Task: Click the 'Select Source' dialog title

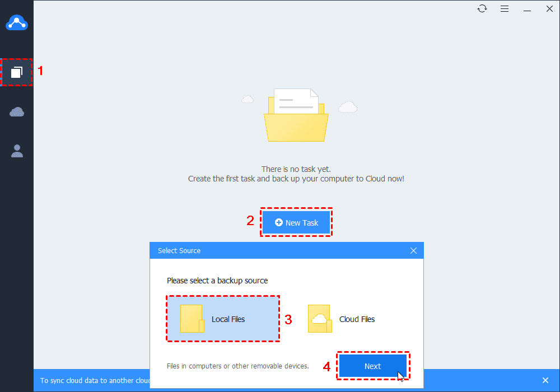Action: coord(179,251)
